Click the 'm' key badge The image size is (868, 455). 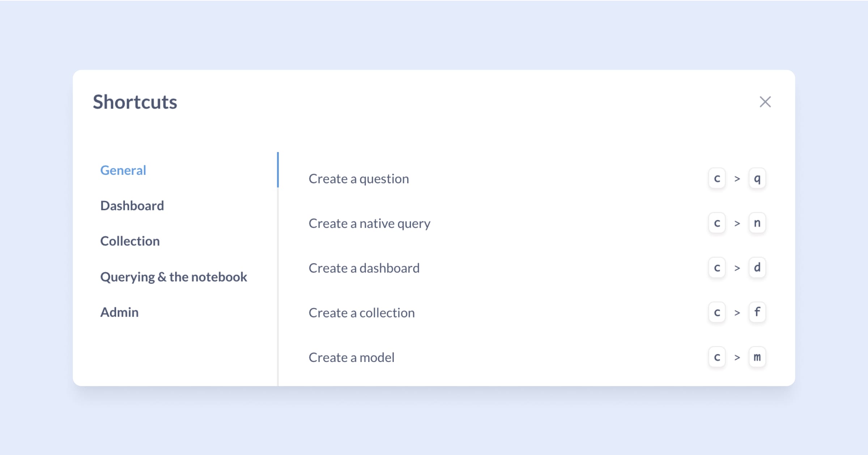[x=757, y=357]
